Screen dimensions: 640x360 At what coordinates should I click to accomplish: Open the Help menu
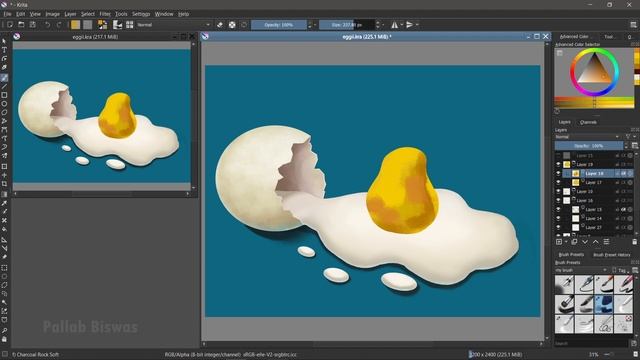(x=183, y=14)
